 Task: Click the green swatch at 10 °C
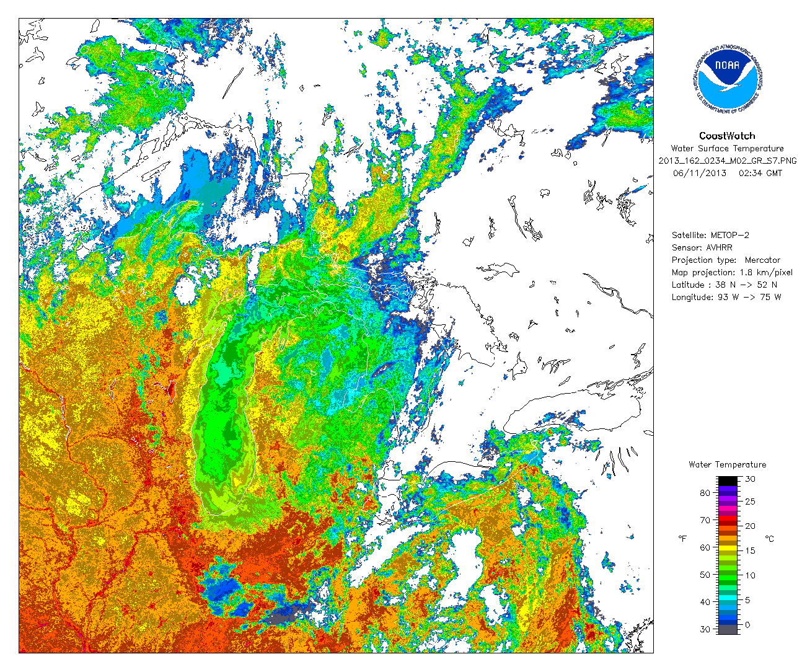pyautogui.click(x=728, y=578)
